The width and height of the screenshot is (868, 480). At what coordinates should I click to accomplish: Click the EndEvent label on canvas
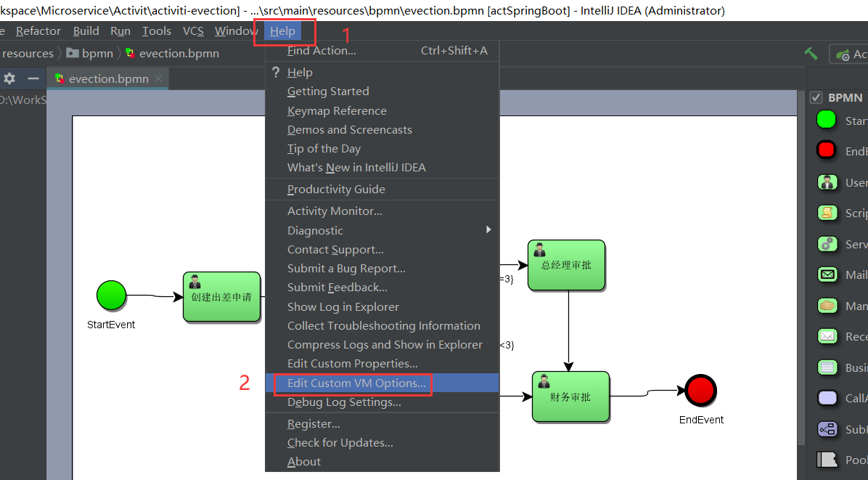click(x=701, y=420)
